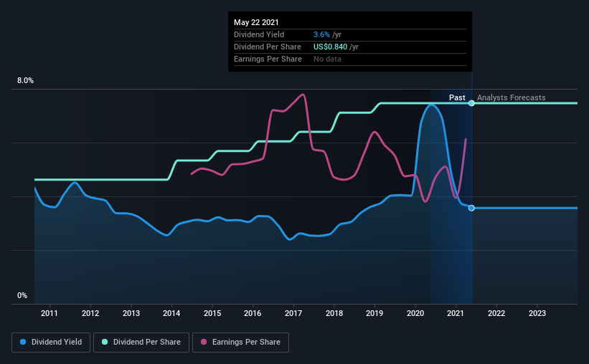The image size is (589, 364).
Task: Select the 2011 year on the x-axis
Action: click(x=50, y=313)
